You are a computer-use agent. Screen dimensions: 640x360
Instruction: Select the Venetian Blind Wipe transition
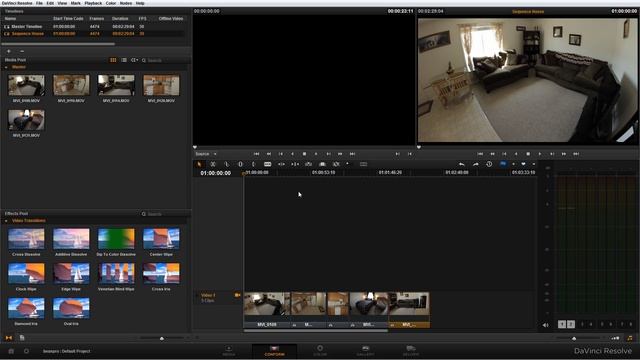116,273
